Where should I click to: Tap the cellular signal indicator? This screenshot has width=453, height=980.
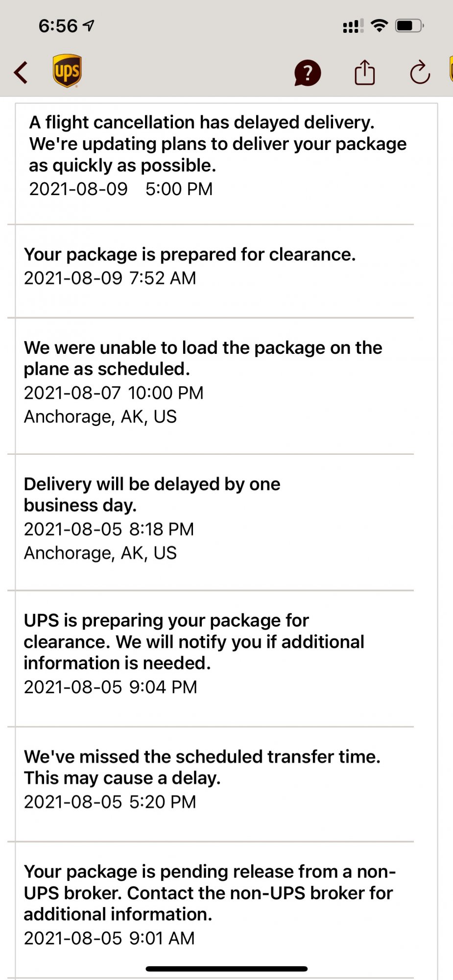click(x=353, y=26)
